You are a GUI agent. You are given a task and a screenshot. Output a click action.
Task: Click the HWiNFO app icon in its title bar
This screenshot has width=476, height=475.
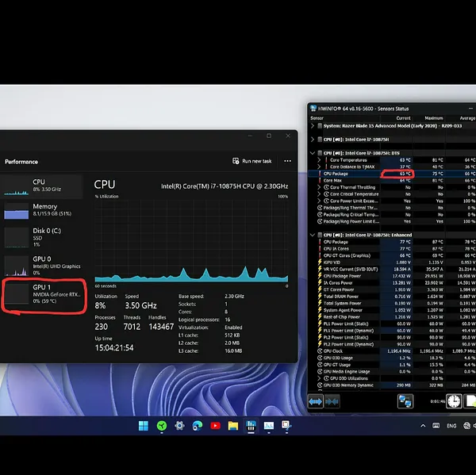coord(313,109)
